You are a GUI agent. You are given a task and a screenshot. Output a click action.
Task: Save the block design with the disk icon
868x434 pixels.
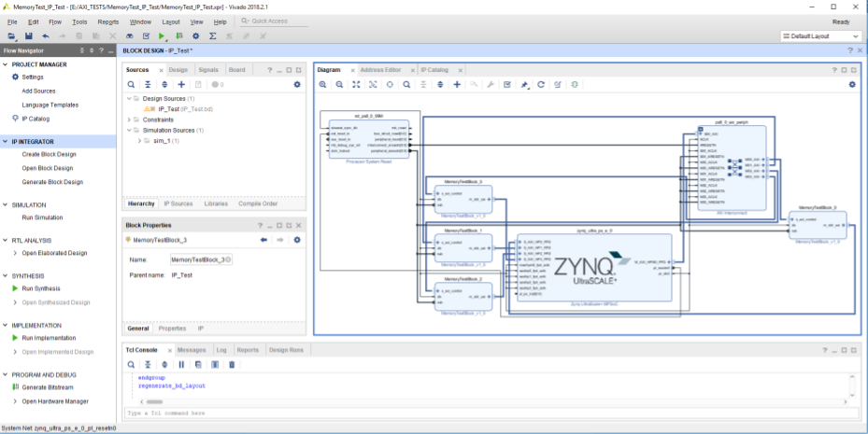tap(29, 36)
